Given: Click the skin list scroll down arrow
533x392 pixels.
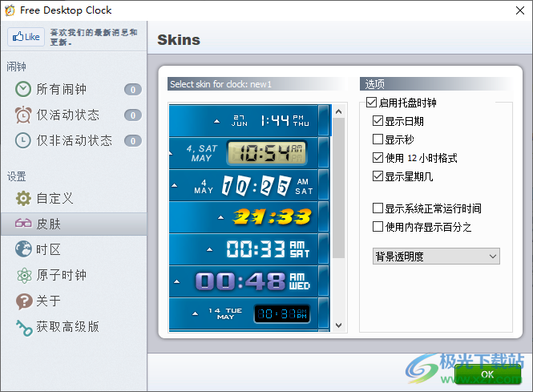Looking at the screenshot, I should click(338, 325).
